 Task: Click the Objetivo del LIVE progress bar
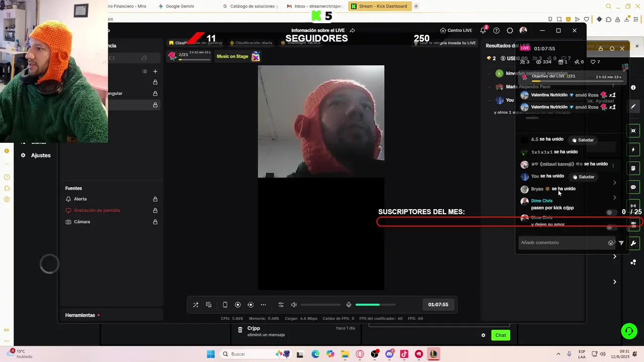[578, 81]
